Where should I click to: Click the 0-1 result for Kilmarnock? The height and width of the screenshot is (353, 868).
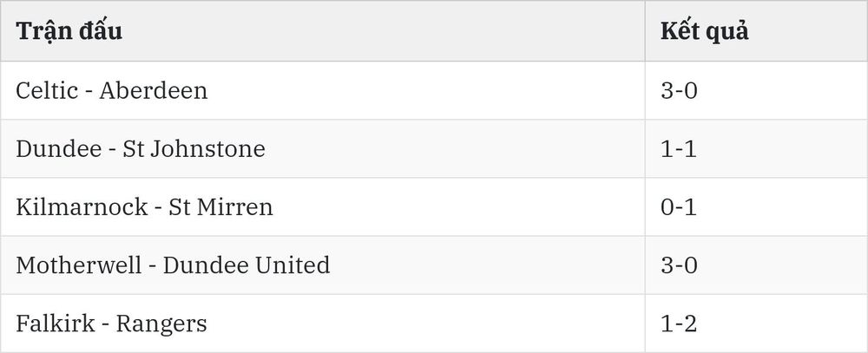756,207
